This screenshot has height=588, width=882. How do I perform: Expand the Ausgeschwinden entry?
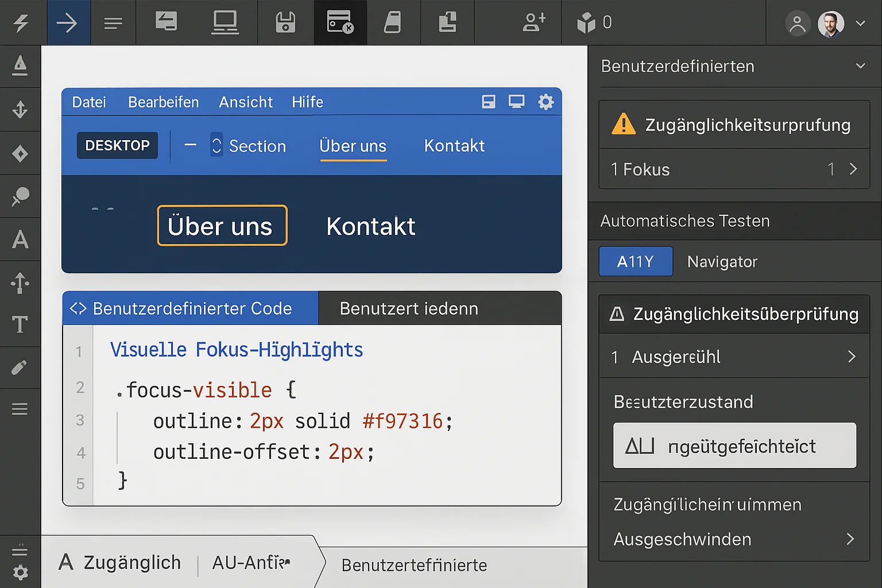point(850,539)
